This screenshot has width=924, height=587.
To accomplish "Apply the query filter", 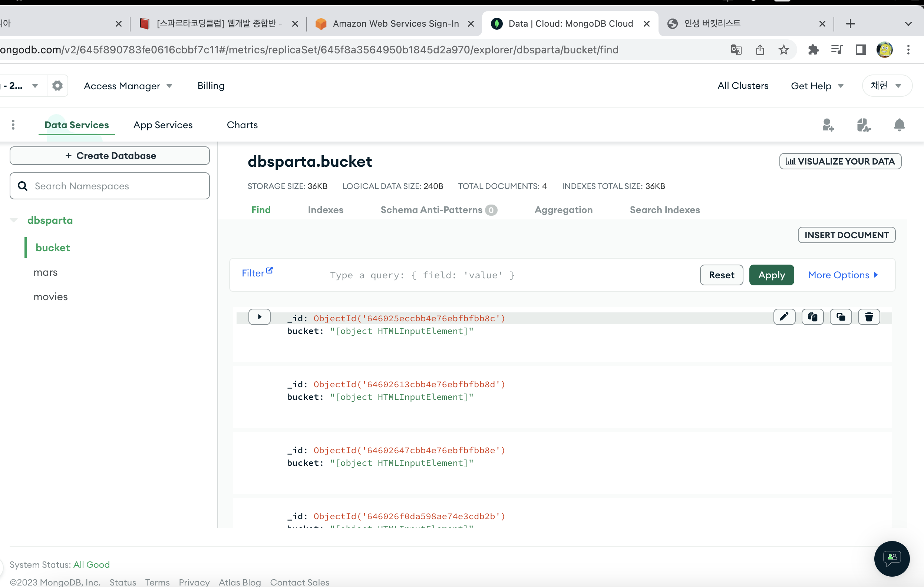I will click(771, 275).
